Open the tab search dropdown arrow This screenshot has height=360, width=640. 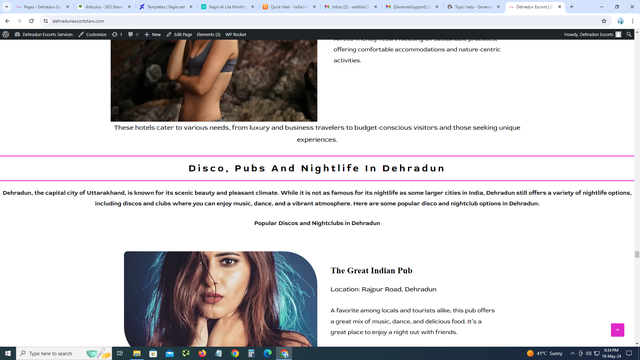pos(7,7)
